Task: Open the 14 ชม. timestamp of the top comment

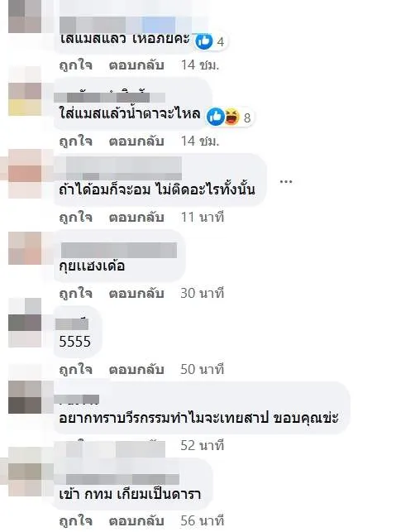Action: [x=200, y=65]
